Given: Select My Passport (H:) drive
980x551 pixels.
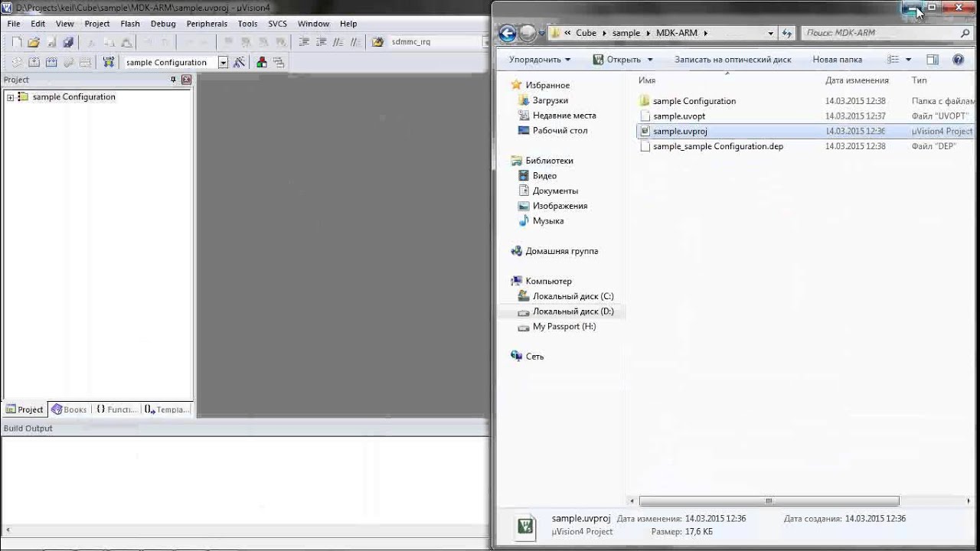Looking at the screenshot, I should pyautogui.click(x=563, y=326).
